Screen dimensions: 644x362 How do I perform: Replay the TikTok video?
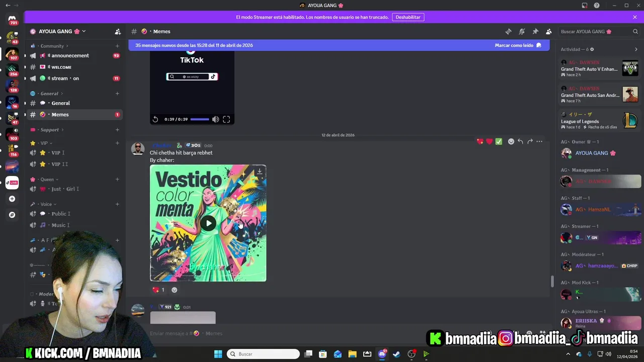[x=155, y=119]
